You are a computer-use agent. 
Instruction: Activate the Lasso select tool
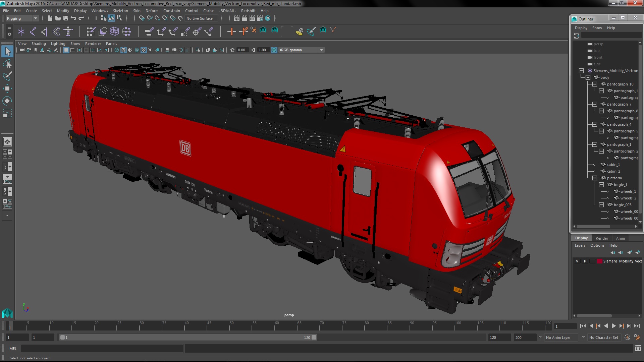7,64
